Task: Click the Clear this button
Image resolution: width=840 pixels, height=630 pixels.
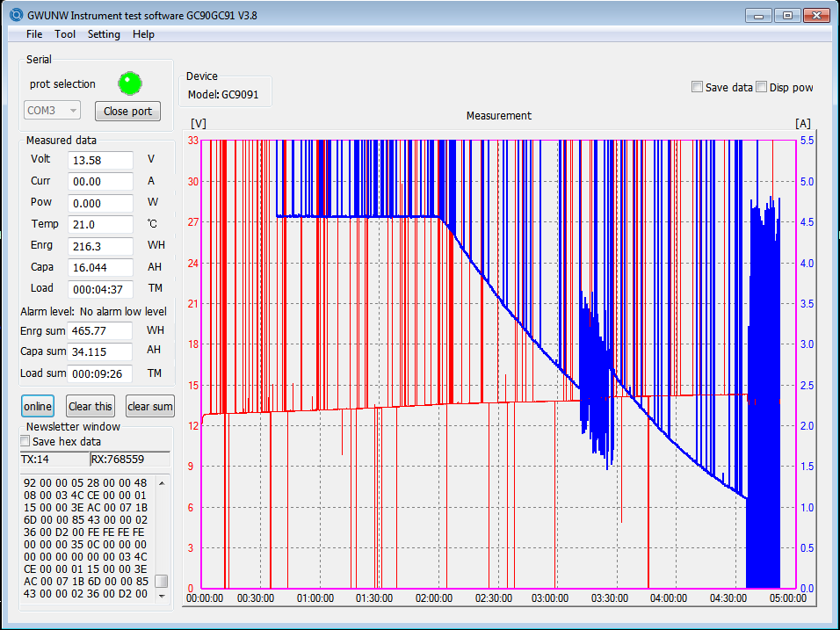Action: click(x=90, y=406)
